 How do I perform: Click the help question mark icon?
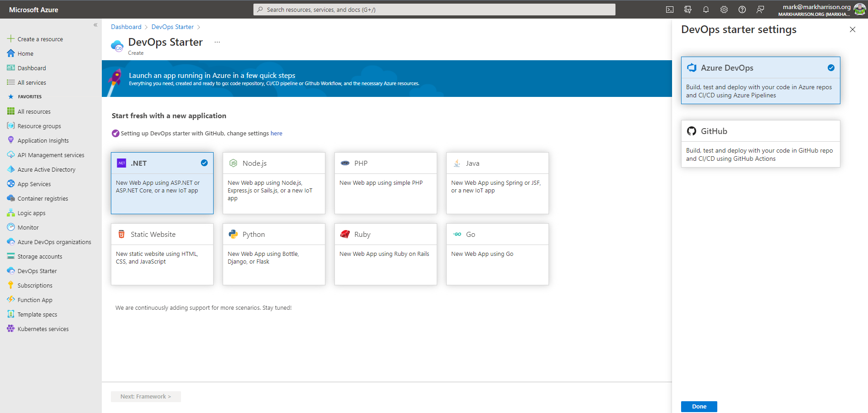click(x=742, y=10)
